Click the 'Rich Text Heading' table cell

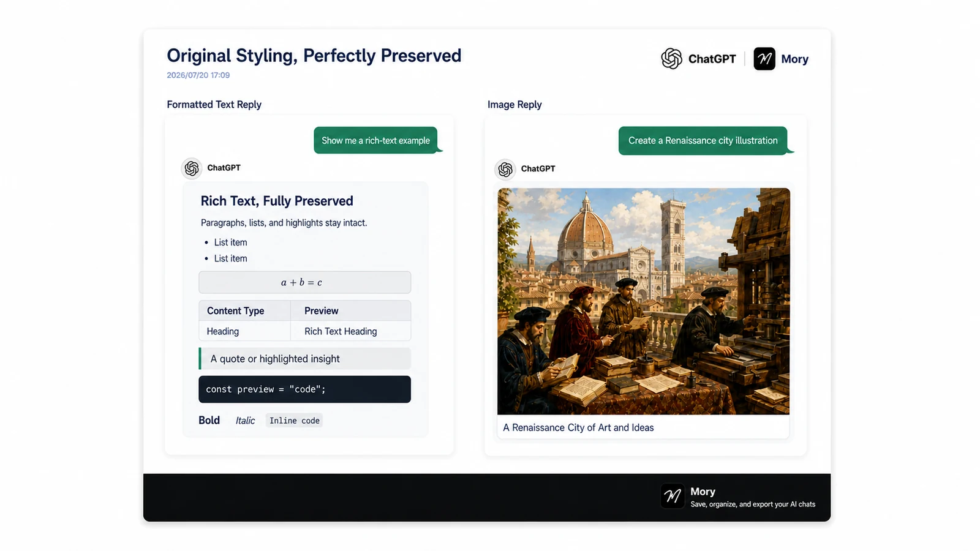tap(350, 331)
